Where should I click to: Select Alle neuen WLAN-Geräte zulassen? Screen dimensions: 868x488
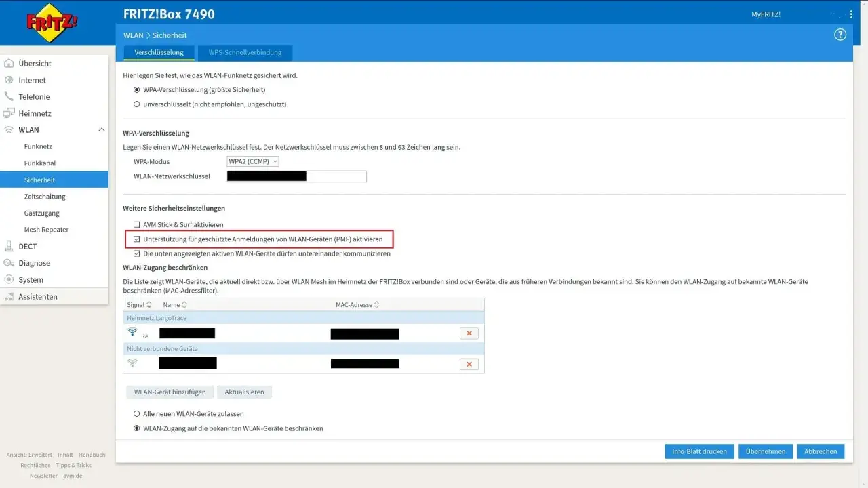(137, 413)
